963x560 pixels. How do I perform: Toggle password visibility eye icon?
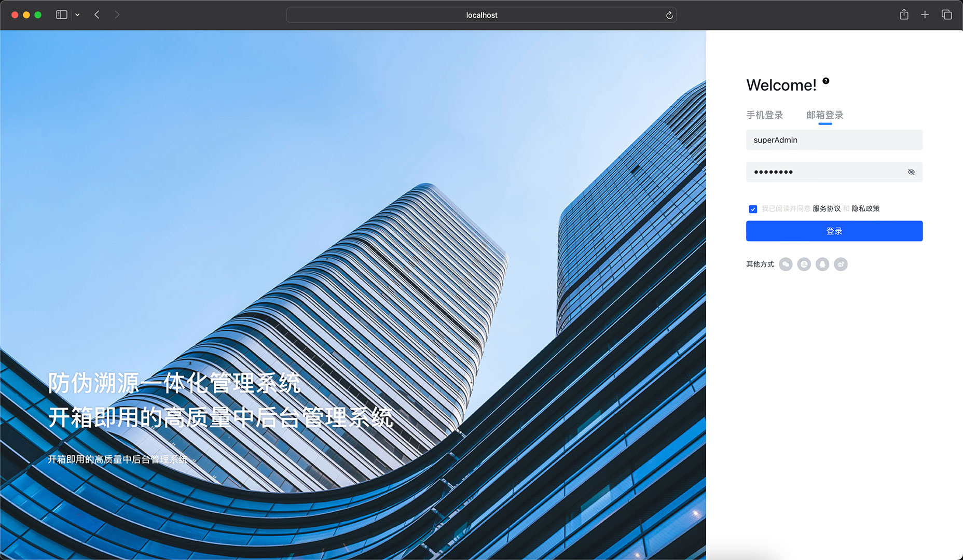pyautogui.click(x=911, y=172)
